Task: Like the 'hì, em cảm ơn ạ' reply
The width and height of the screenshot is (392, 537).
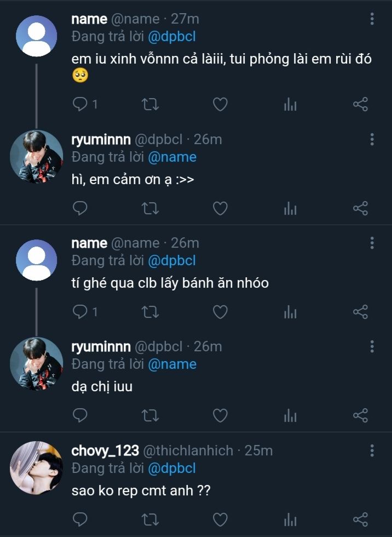Action: point(220,208)
